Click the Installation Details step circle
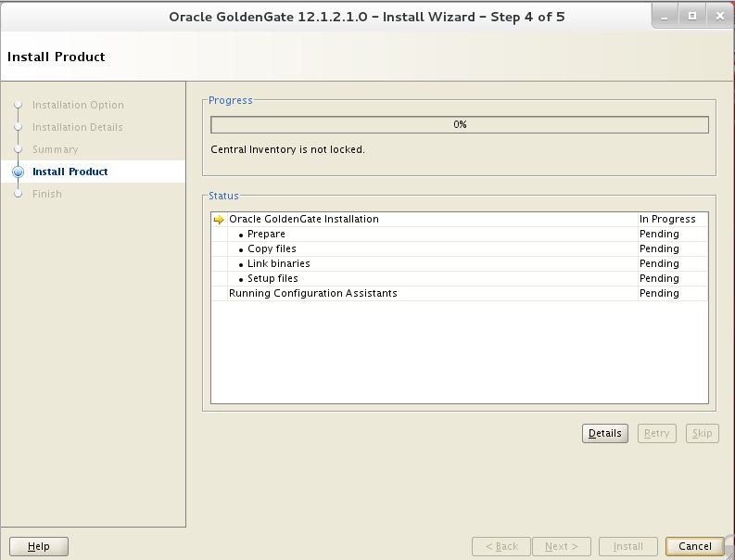735x560 pixels. 18,127
